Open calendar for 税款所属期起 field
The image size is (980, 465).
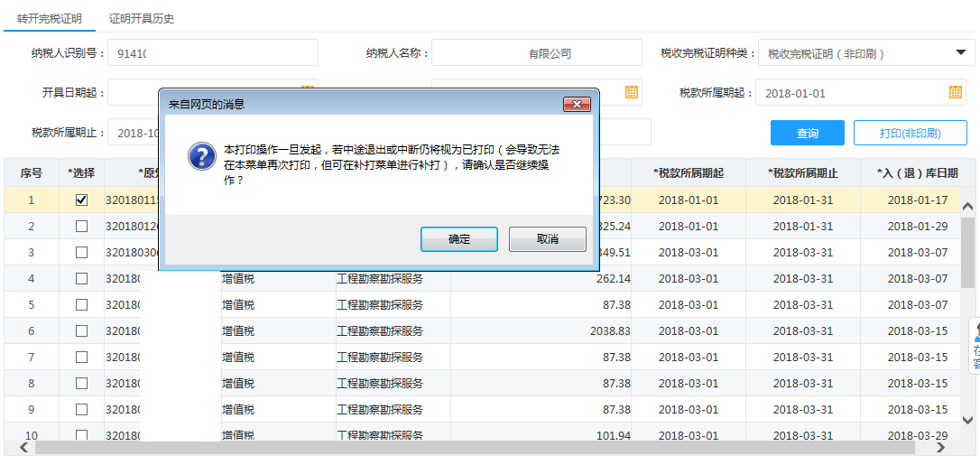point(955,92)
